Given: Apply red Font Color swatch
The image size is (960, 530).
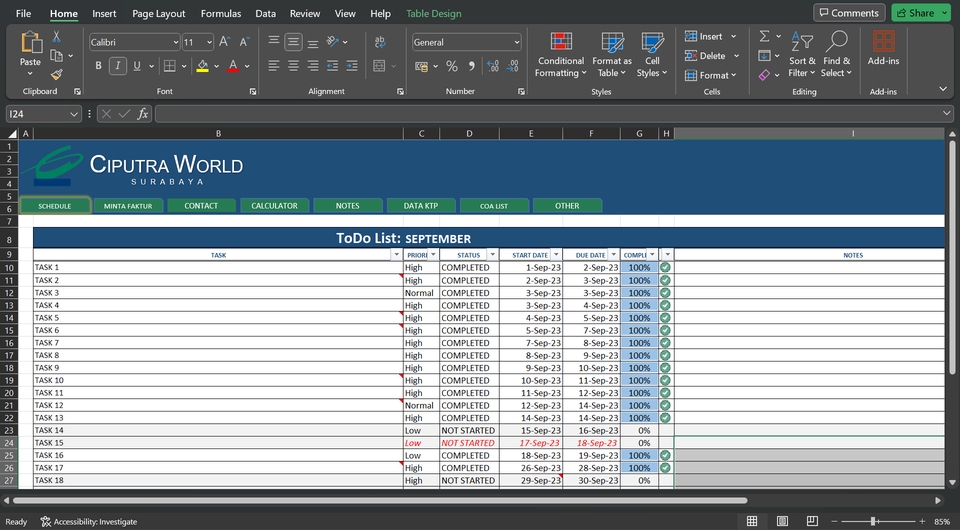Looking at the screenshot, I should (233, 66).
